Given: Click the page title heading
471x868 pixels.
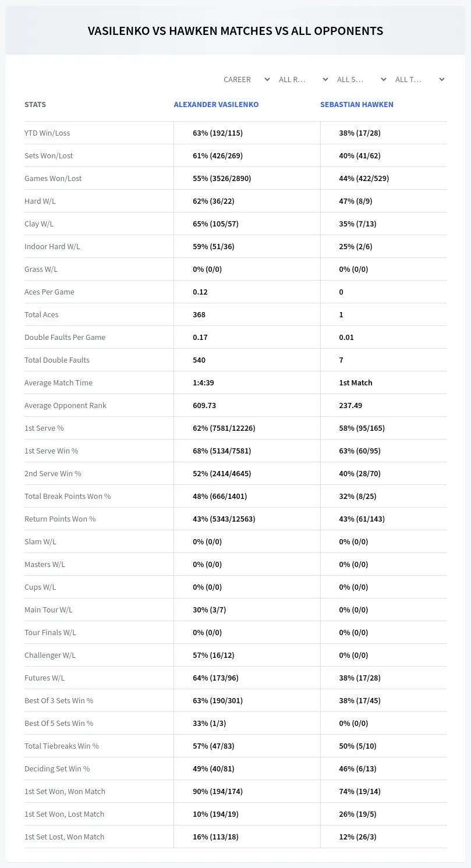Looking at the screenshot, I should click(x=235, y=31).
